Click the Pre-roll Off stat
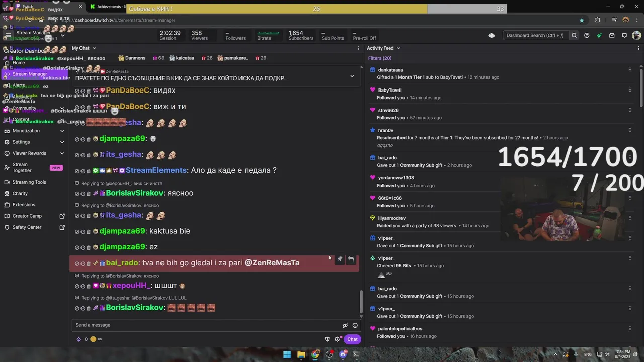This screenshot has width=644, height=362. pyautogui.click(x=364, y=35)
